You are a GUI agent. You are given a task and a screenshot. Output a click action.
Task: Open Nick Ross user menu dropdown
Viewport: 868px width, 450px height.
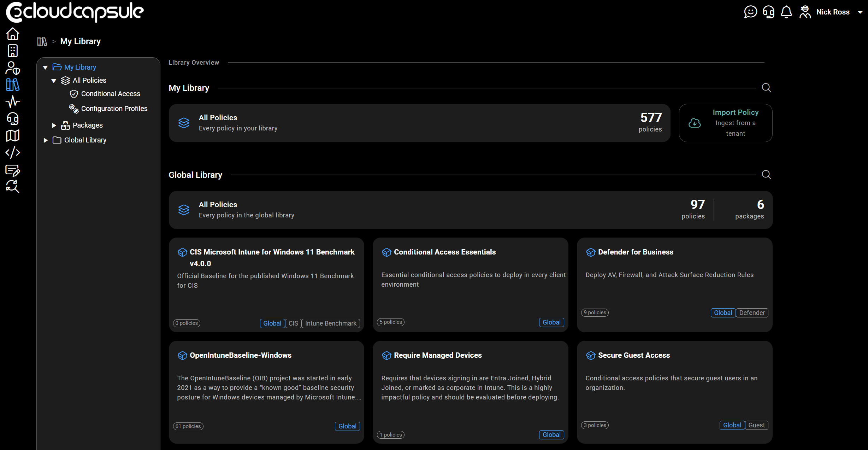point(860,12)
